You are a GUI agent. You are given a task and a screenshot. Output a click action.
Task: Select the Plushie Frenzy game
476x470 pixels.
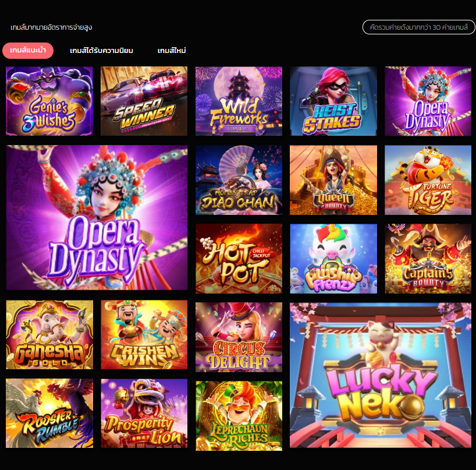333,259
